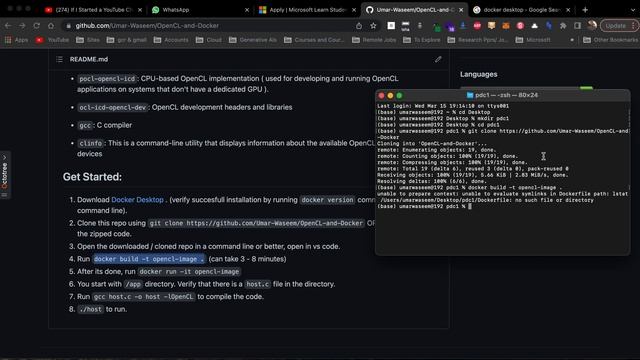The image size is (640, 360).
Task: Open the Extensions puzzle-piece menu
Action: [563, 26]
